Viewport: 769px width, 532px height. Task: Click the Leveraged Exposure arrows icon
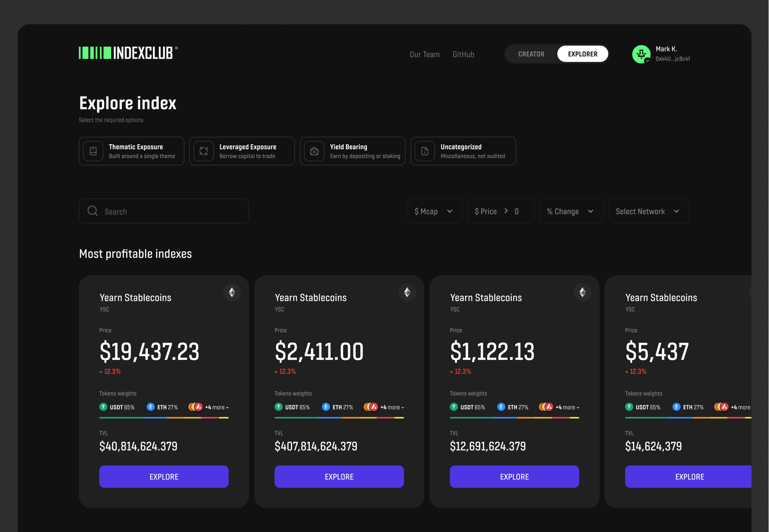pyautogui.click(x=204, y=151)
